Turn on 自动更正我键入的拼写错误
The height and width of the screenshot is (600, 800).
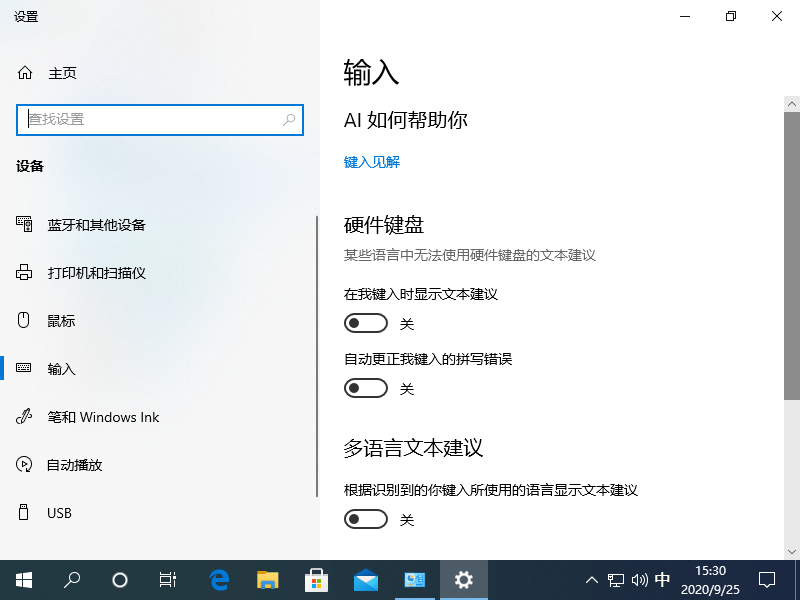365,387
